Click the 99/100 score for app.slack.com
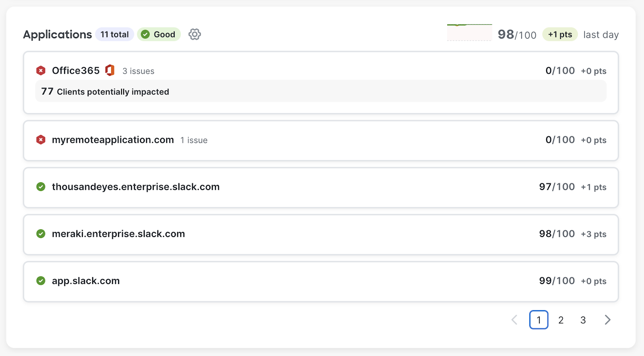Image resolution: width=644 pixels, height=356 pixels. pyautogui.click(x=557, y=281)
